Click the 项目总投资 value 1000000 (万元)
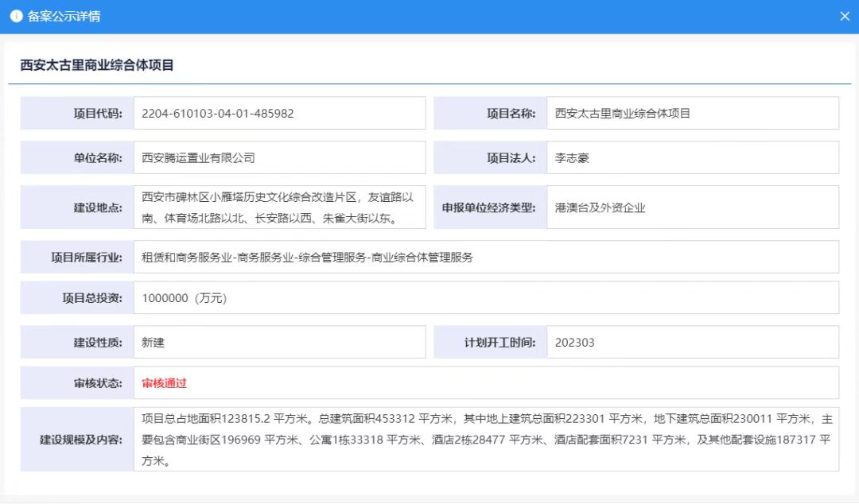The width and height of the screenshot is (859, 504). (x=185, y=298)
